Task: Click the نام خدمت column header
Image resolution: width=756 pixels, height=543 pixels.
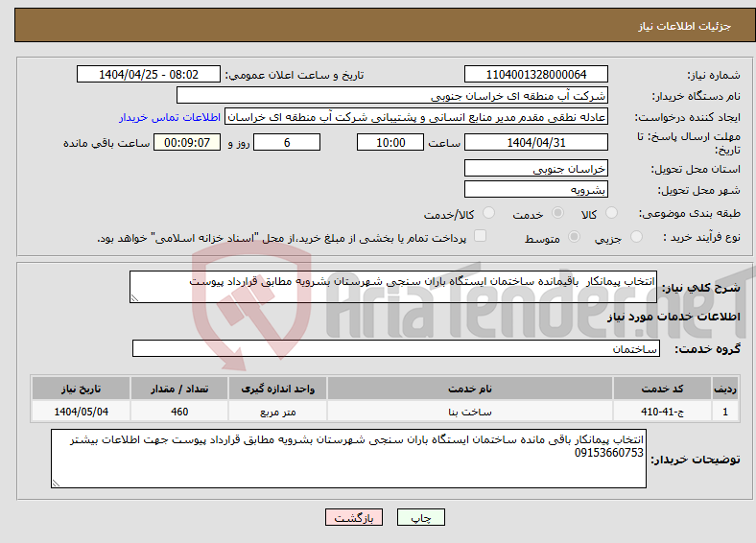Action: click(469, 389)
